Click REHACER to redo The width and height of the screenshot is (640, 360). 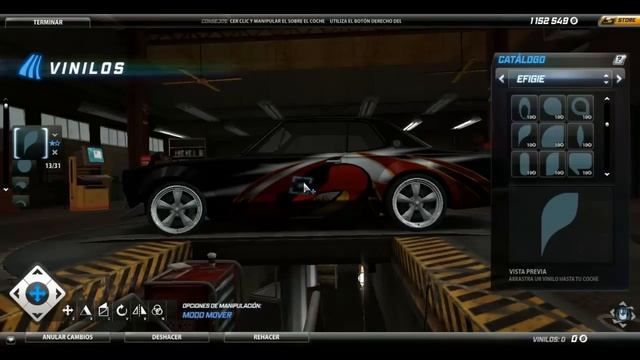point(266,337)
